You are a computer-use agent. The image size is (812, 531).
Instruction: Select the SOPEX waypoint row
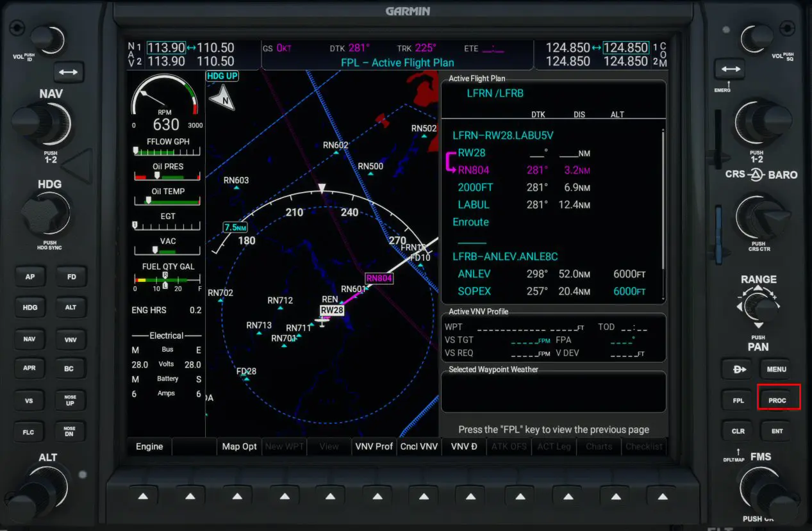coord(551,291)
